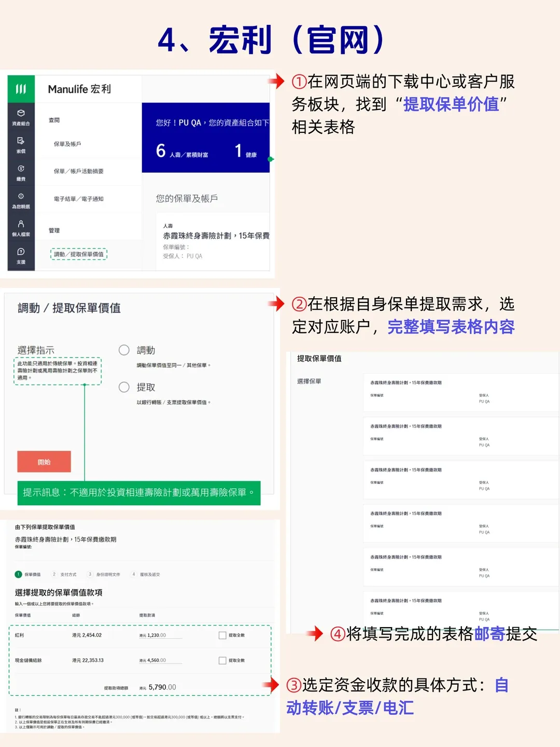560x747 pixels.
Task: Click the 現金儲備結餘 balance 港元 22,353.13
Action: tap(88, 660)
